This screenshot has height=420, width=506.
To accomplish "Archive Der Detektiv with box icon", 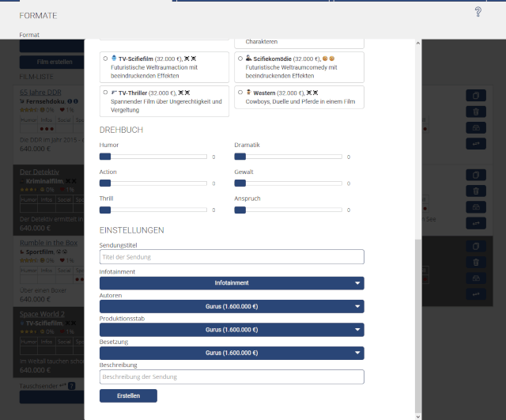I will click(476, 207).
